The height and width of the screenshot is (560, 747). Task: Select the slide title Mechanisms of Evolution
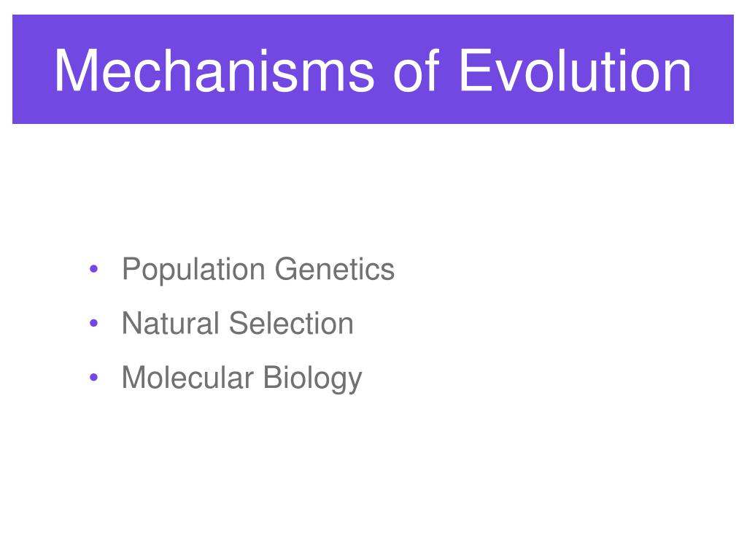click(373, 71)
